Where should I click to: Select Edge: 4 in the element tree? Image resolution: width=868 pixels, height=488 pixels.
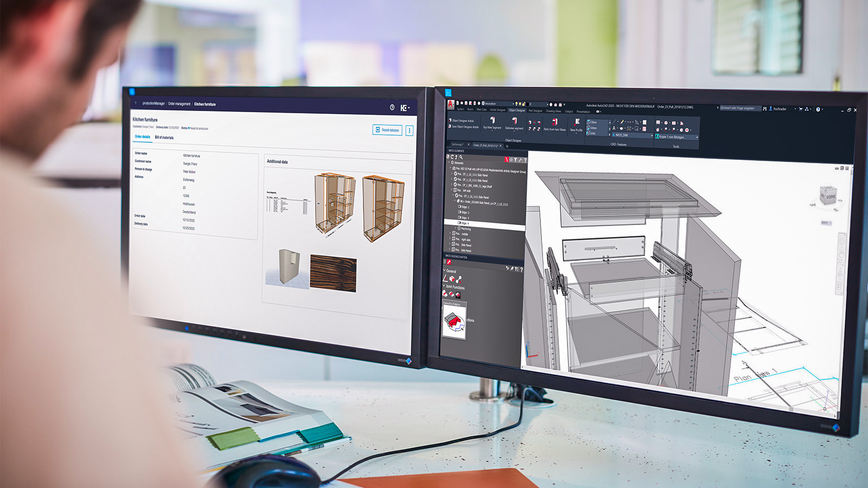pyautogui.click(x=465, y=223)
